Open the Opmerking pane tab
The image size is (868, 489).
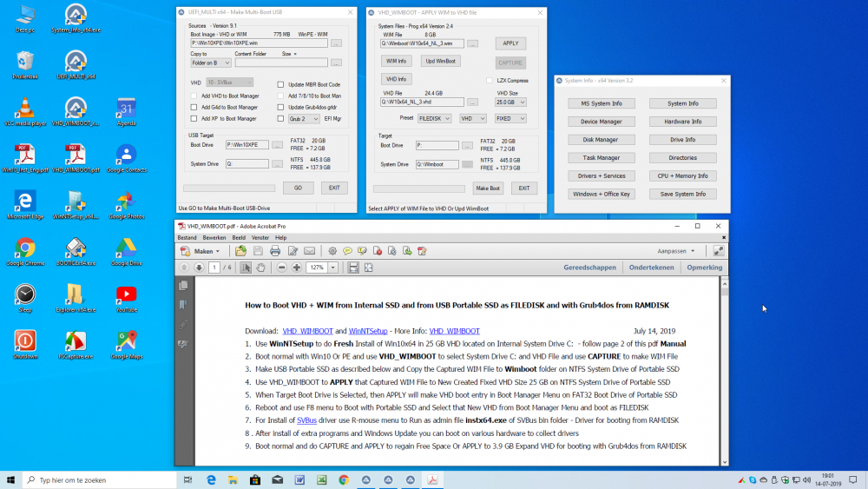(704, 268)
